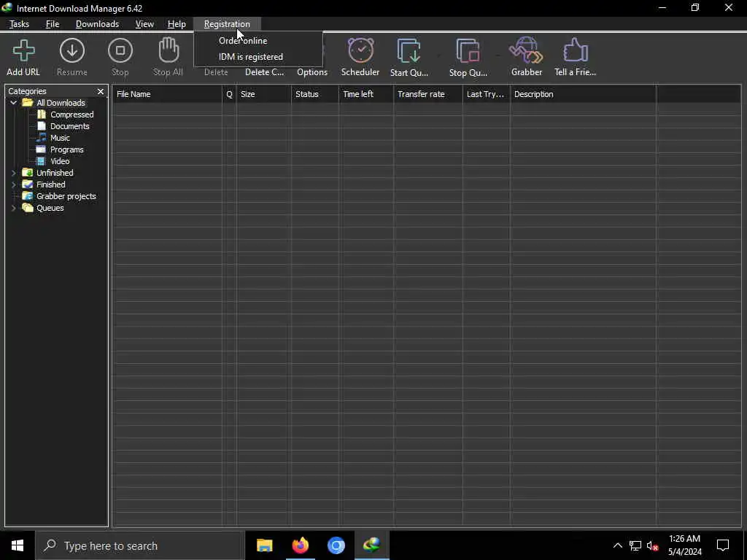The image size is (747, 560).
Task: Sort by Q column header
Action: (229, 94)
